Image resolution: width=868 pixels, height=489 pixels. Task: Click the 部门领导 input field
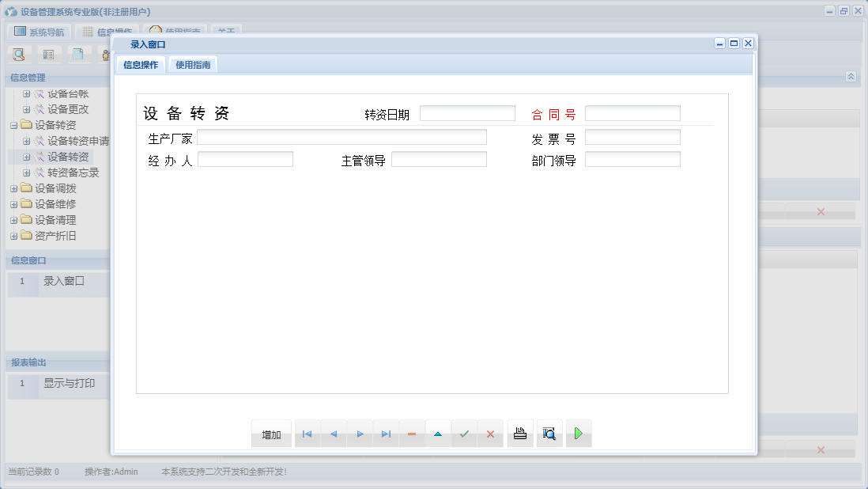(x=632, y=160)
